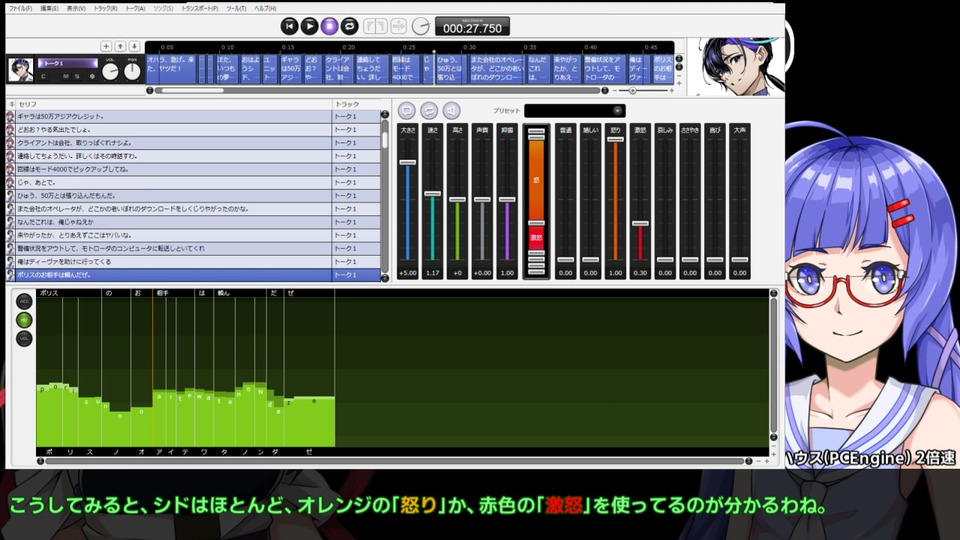Click the loop range marker tool icon
The height and width of the screenshot is (540, 960).
tap(375, 26)
